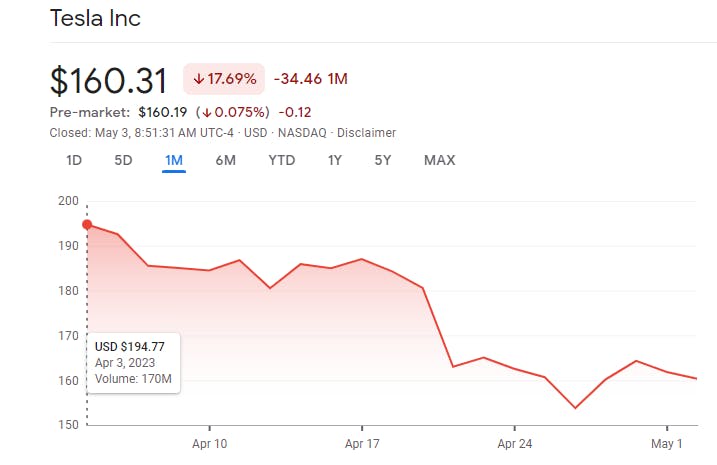Select the active 1M range tab
This screenshot has width=717, height=465.
tap(174, 160)
